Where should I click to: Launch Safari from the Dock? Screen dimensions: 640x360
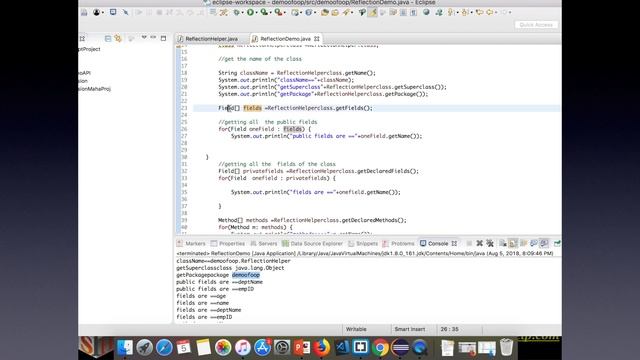(x=164, y=348)
